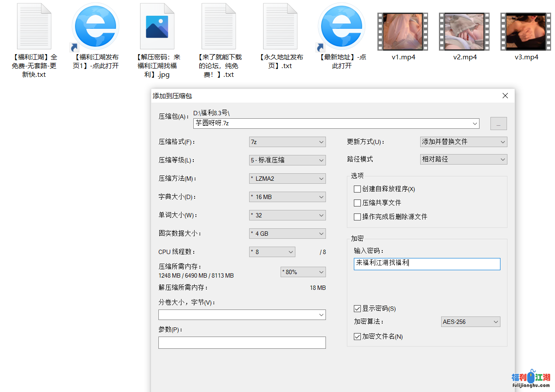Expand the 压缩等级 dropdown
The width and height of the screenshot is (555, 392).
coord(287,160)
